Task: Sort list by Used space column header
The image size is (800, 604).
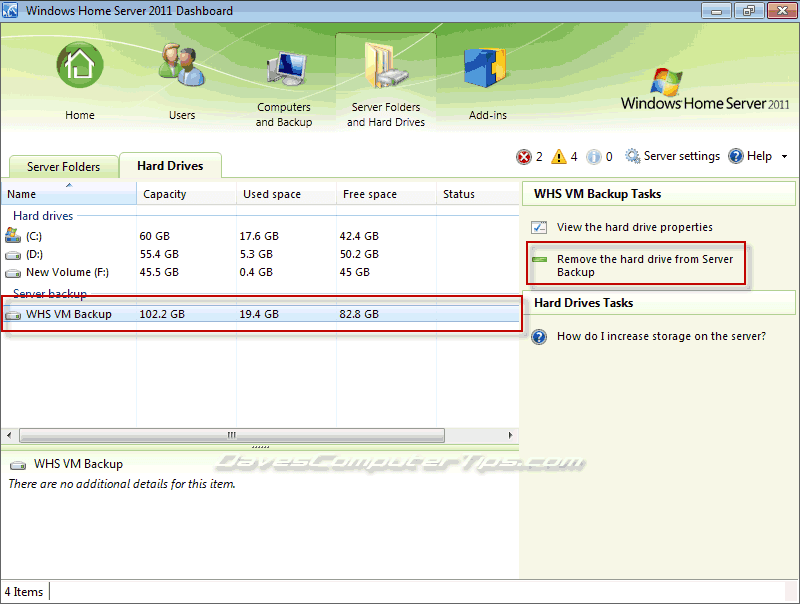Action: pos(286,194)
